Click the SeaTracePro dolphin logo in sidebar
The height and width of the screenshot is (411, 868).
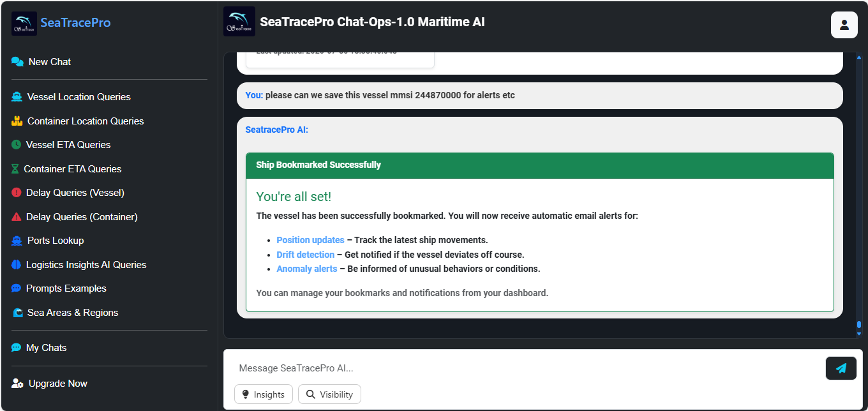tap(24, 23)
